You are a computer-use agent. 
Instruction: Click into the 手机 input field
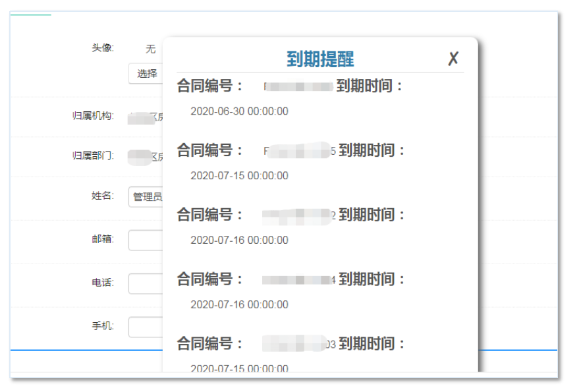[x=146, y=327]
